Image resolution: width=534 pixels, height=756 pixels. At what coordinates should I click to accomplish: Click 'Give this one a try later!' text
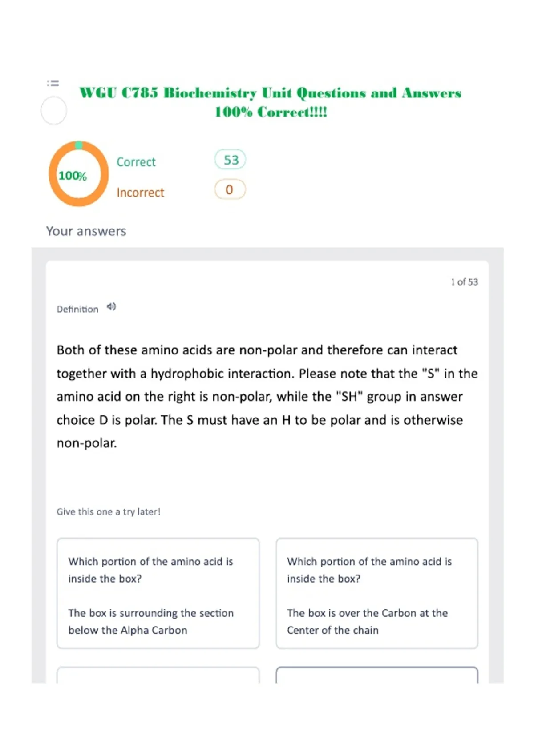point(109,511)
